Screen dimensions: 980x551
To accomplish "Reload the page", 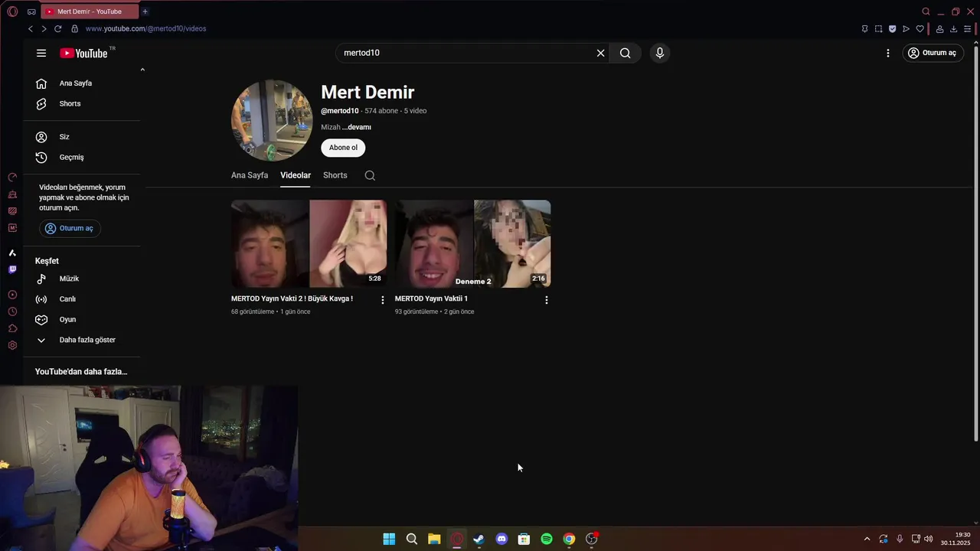I will pos(57,28).
